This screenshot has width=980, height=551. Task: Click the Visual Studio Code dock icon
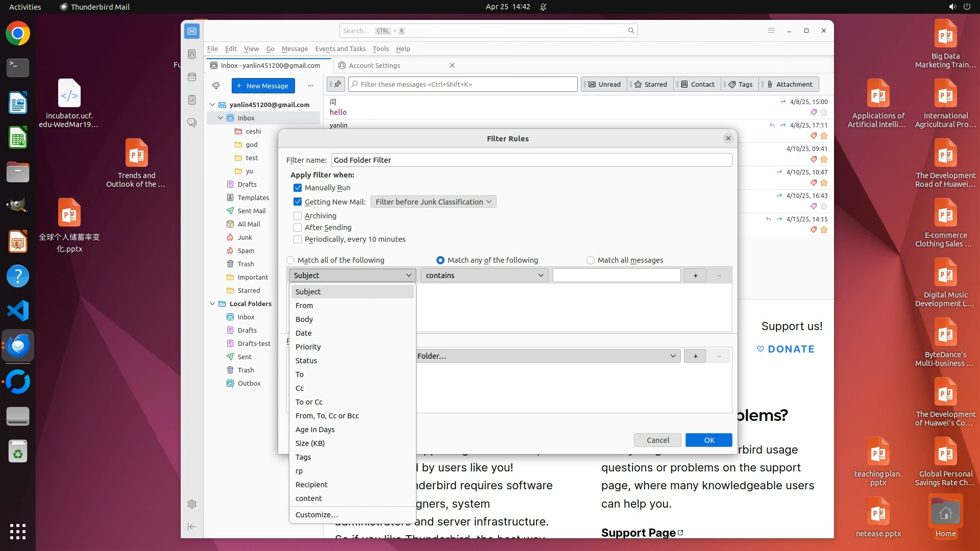pos(18,311)
